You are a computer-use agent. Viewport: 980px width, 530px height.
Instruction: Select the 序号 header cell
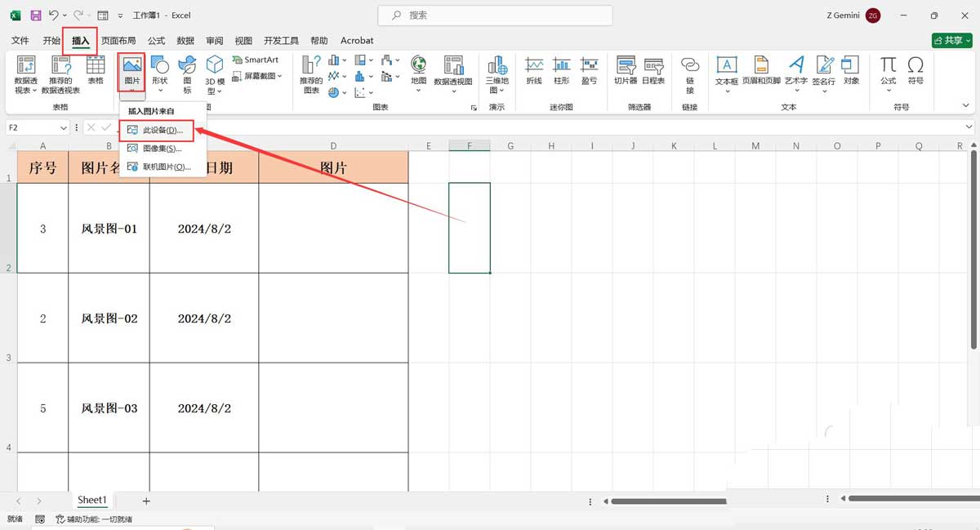coord(42,167)
